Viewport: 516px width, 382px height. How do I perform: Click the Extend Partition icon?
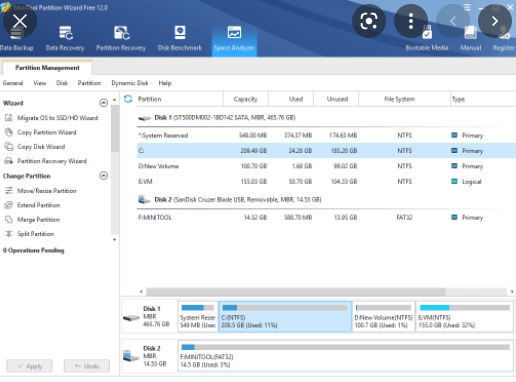click(9, 205)
